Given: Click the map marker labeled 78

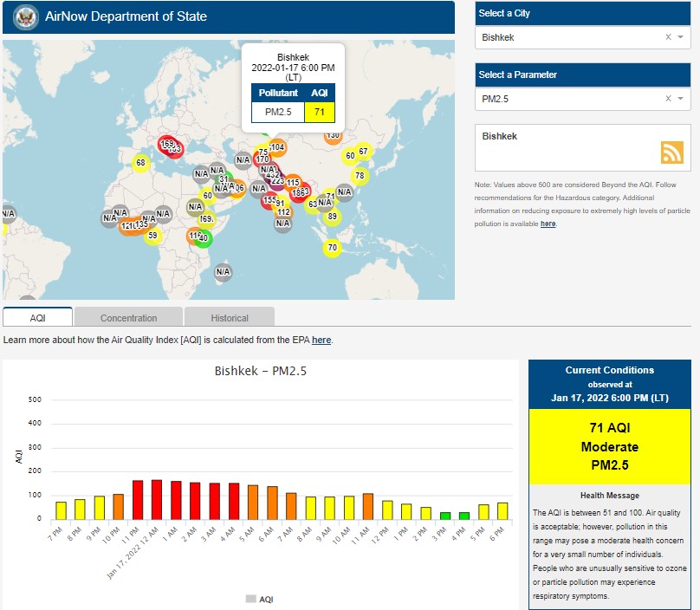Looking at the screenshot, I should click(x=359, y=176).
